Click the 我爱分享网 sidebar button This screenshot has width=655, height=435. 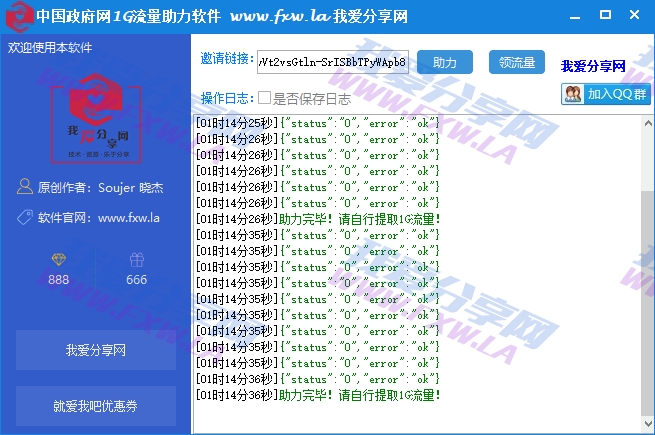point(96,350)
